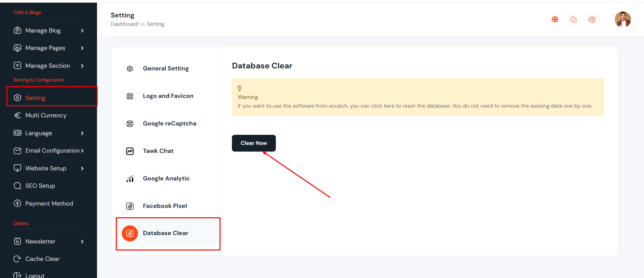The width and height of the screenshot is (644, 278).
Task: Open the General Setting tab
Action: click(x=166, y=68)
